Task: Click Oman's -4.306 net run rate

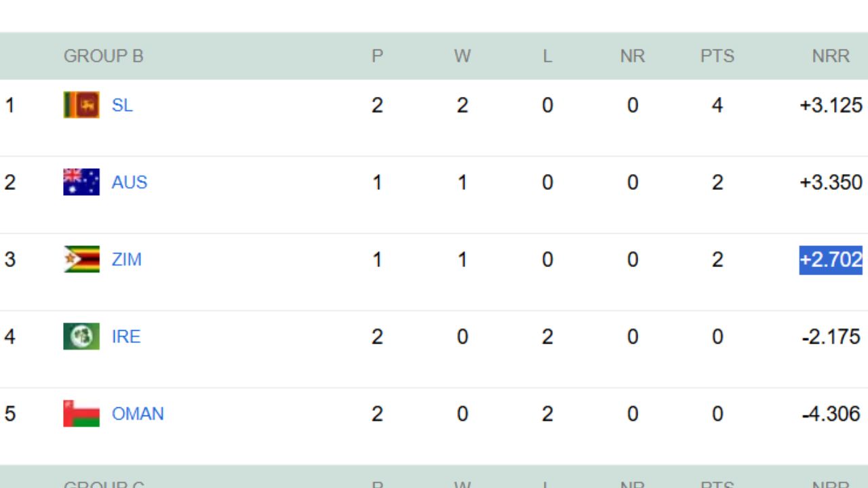Action: tap(831, 414)
